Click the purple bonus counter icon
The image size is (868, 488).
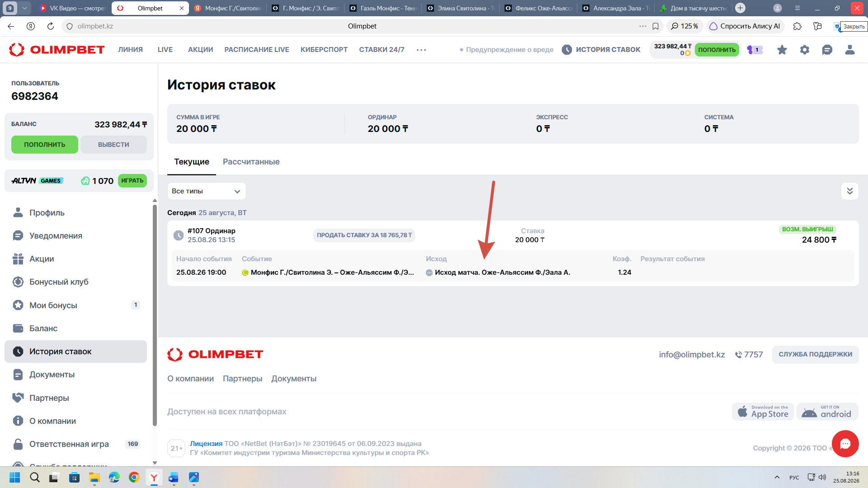click(755, 50)
